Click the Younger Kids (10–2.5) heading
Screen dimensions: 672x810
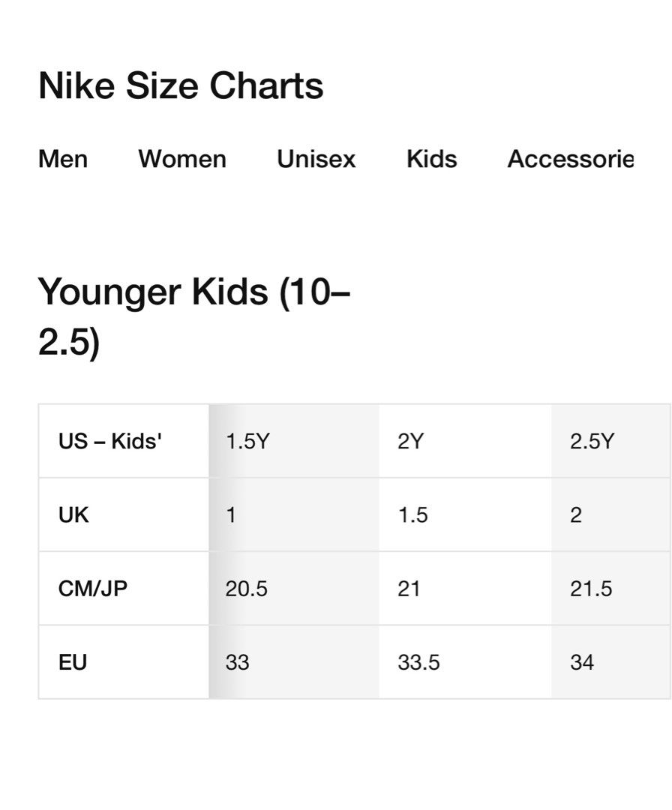point(193,316)
